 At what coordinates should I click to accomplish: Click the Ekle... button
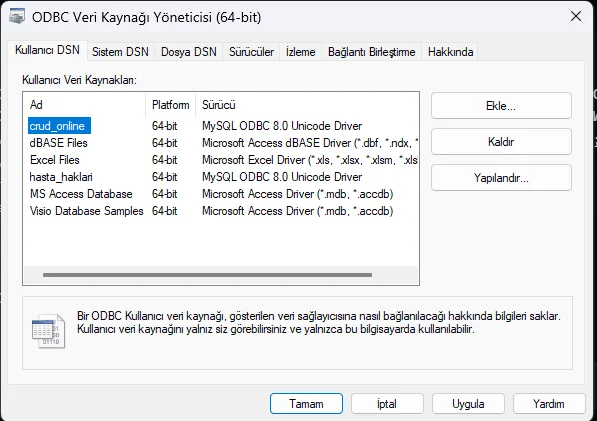[501, 106]
